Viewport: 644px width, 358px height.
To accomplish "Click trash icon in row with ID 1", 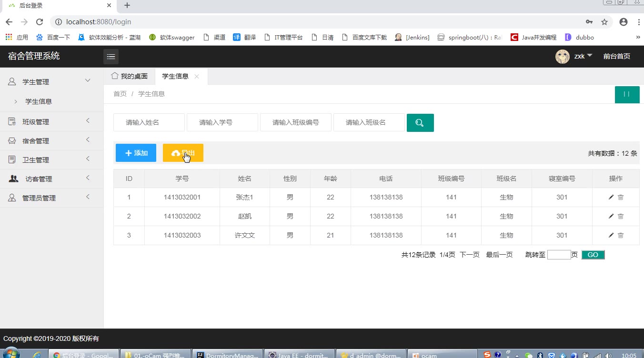I will [x=621, y=197].
